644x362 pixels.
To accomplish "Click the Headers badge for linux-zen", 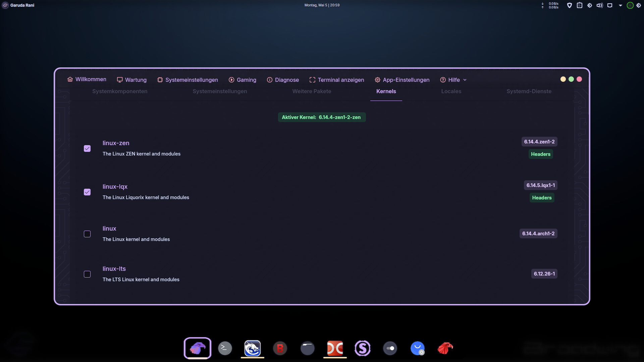I will (x=541, y=154).
